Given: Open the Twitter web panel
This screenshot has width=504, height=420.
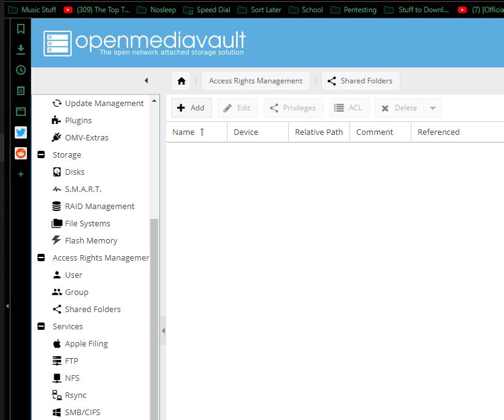Looking at the screenshot, I should [x=21, y=132].
